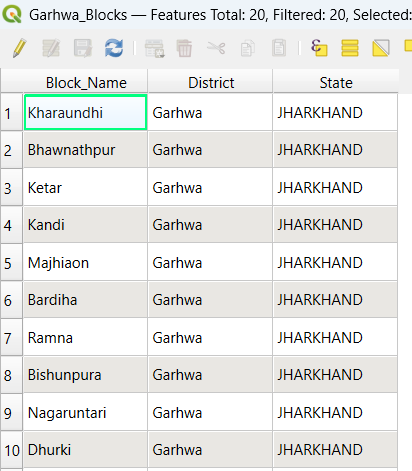Click the cut scissors icon
The height and width of the screenshot is (471, 412).
(216, 48)
